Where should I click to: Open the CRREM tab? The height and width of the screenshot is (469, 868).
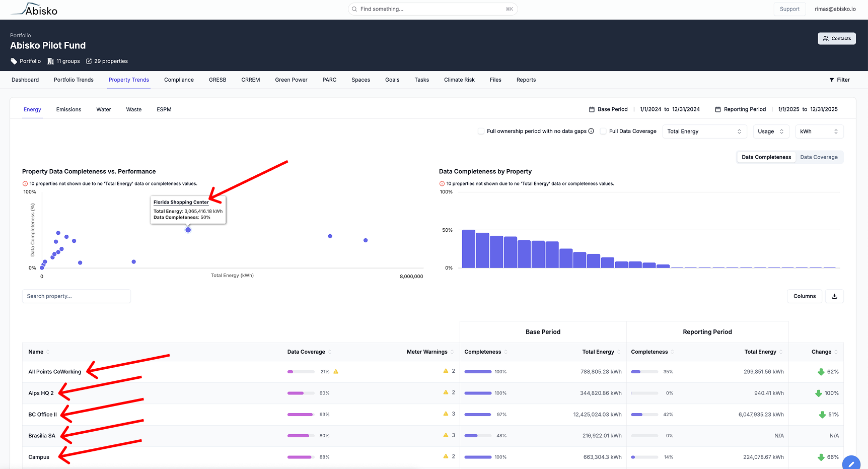coord(250,80)
